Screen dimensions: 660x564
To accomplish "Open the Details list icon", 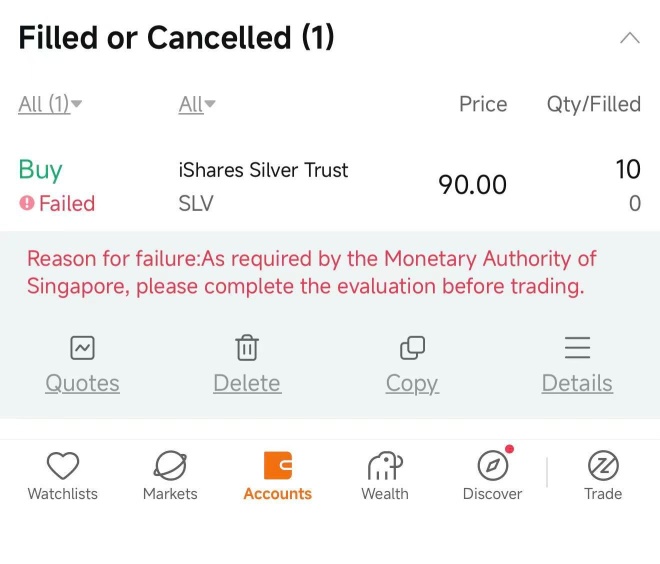I will click(x=578, y=348).
